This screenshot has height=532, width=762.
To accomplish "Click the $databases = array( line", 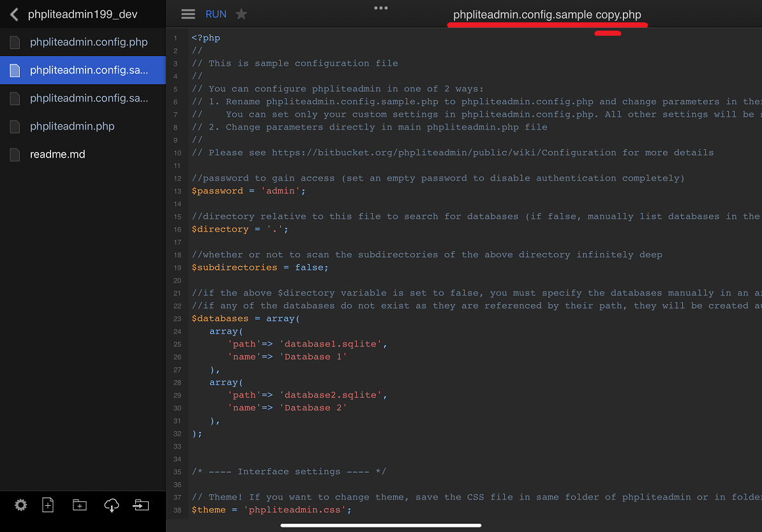I will pos(246,319).
